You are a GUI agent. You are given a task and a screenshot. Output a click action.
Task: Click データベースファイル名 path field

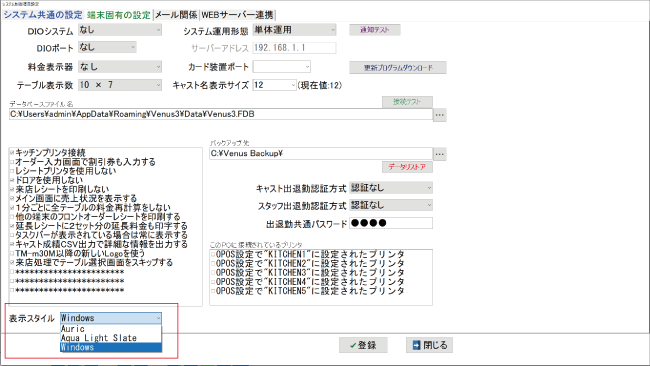(x=221, y=114)
